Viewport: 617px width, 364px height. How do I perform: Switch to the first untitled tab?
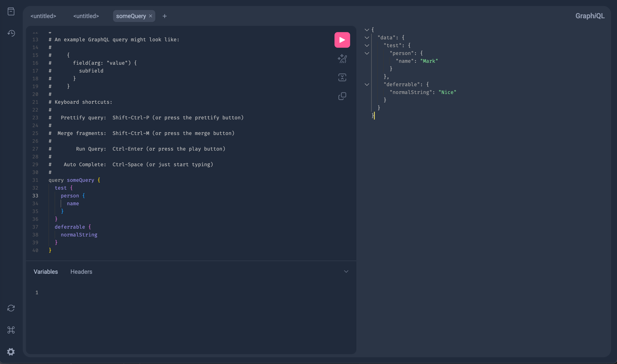pyautogui.click(x=43, y=16)
